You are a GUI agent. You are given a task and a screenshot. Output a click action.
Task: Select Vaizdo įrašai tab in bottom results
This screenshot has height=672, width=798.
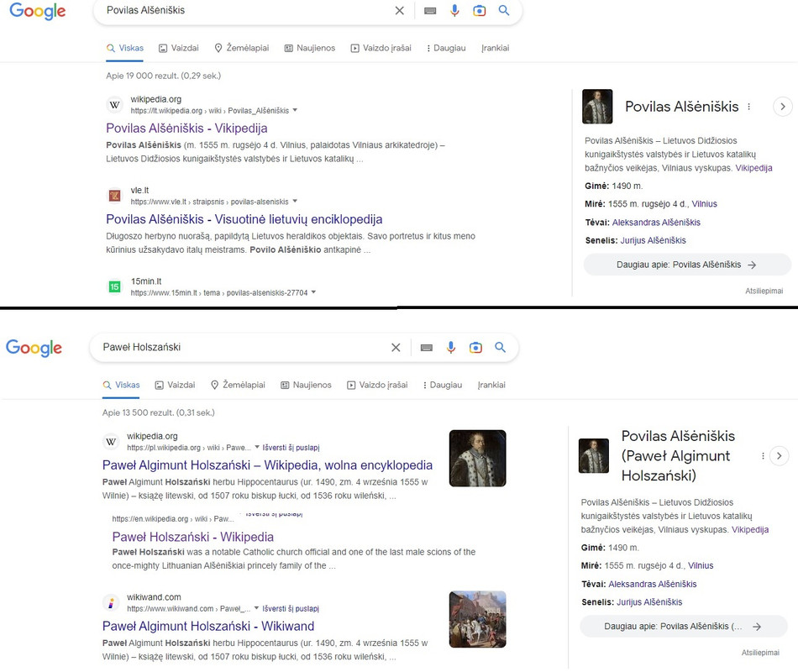tap(377, 385)
